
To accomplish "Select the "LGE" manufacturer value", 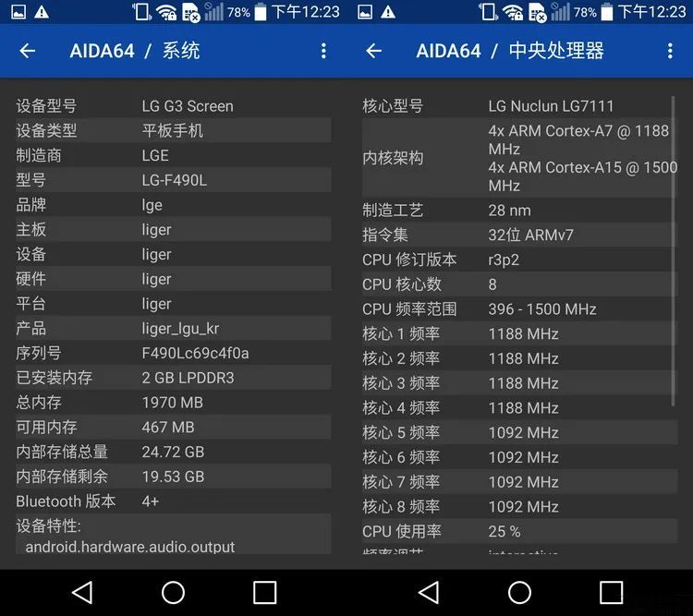I will pyautogui.click(x=155, y=155).
